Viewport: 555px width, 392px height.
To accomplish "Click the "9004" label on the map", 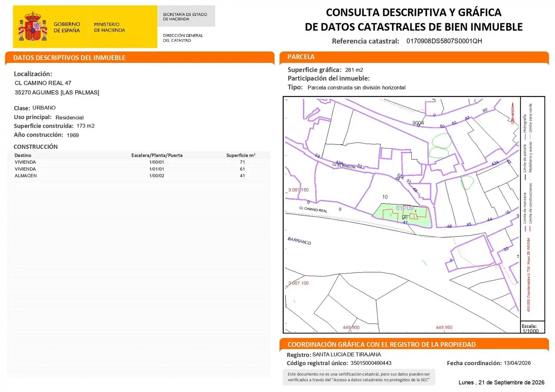I will pyautogui.click(x=418, y=123).
